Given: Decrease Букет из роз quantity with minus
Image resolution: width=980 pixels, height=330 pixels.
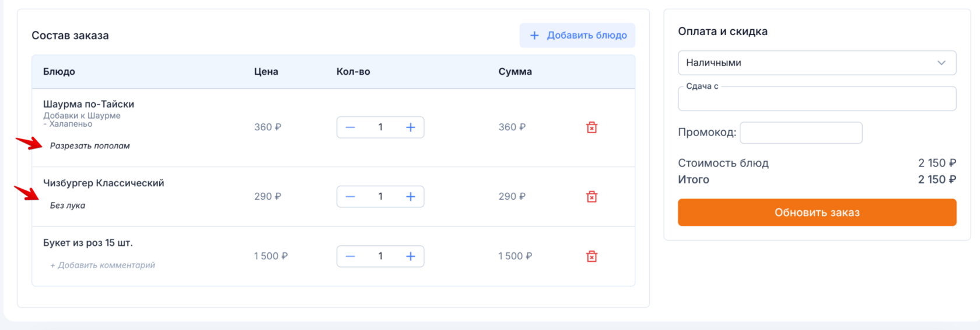Looking at the screenshot, I should 350,256.
